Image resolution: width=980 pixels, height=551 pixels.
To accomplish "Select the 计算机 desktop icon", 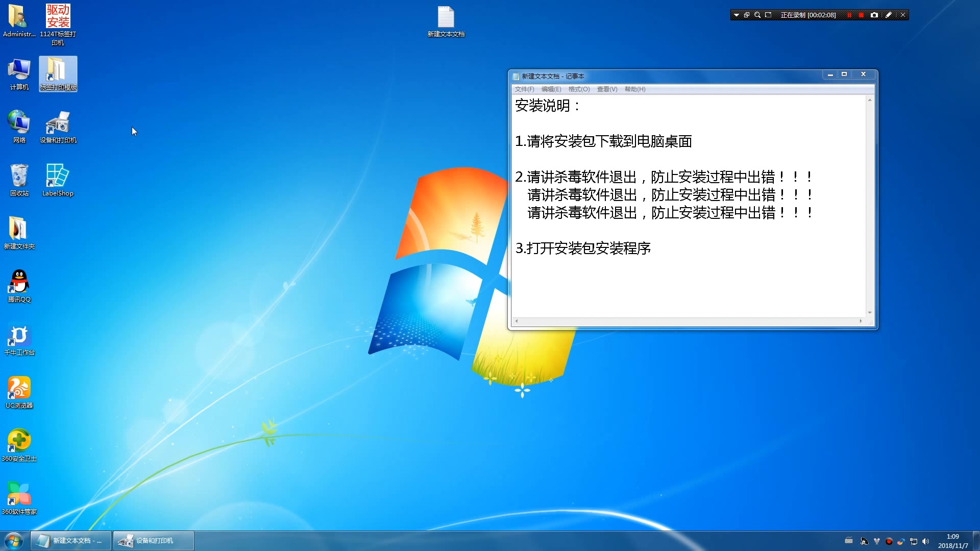I will coord(19,74).
